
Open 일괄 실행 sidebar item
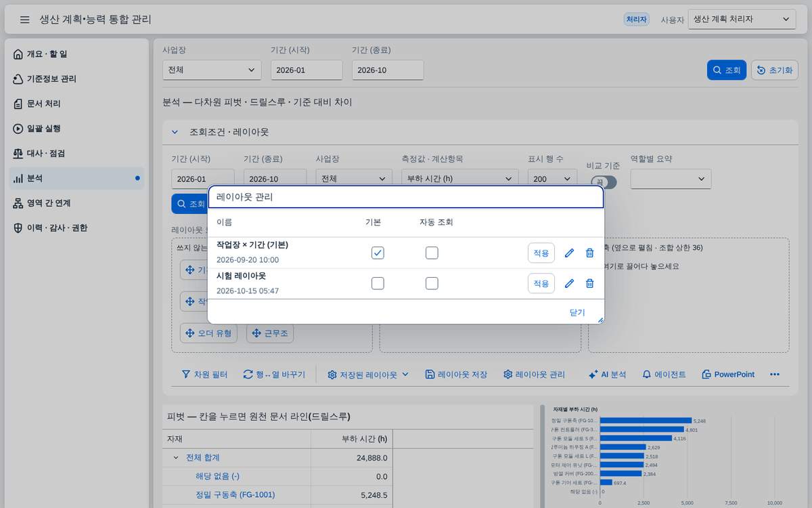(x=77, y=129)
